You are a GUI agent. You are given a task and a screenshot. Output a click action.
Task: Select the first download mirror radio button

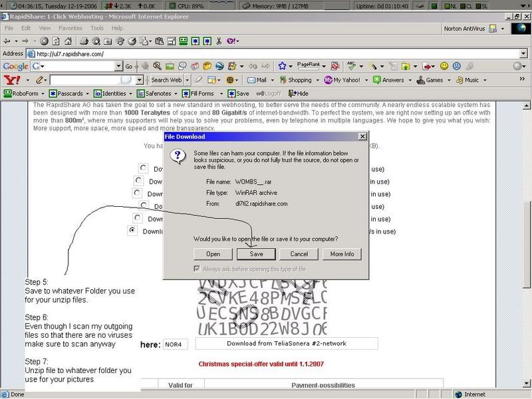tap(143, 169)
